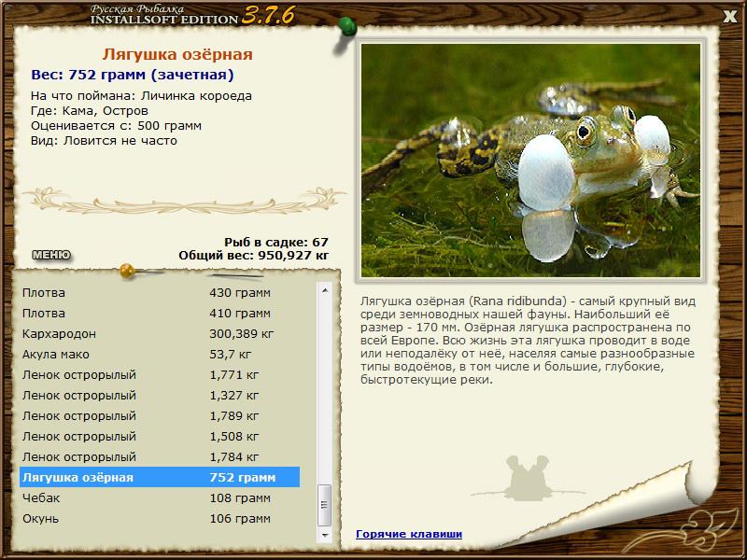This screenshot has width=747, height=560.
Task: Select Ленок острорылый 1,327 кг row
Action: tap(160, 395)
